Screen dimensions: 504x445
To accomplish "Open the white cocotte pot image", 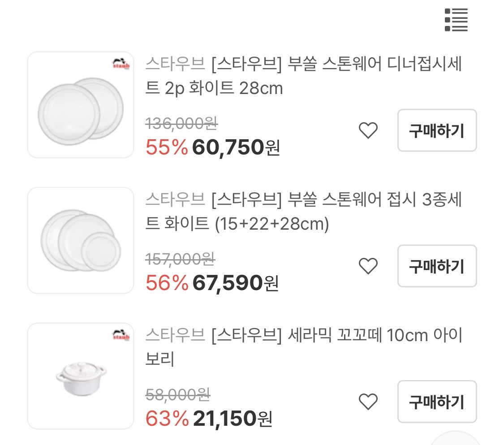I will point(81,376).
